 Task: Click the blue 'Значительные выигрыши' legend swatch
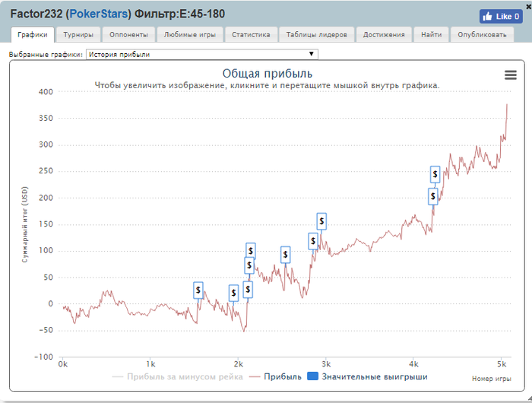(x=312, y=376)
